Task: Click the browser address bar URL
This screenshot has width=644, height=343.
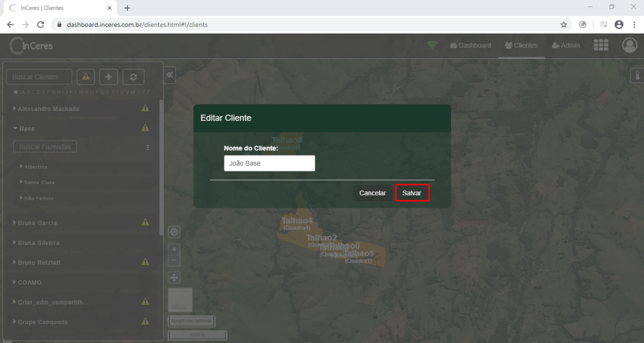Action: (137, 24)
